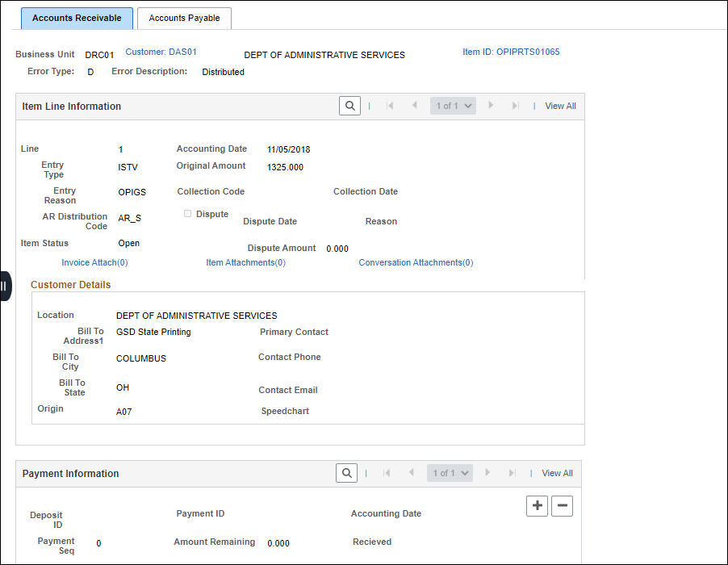Click View All in Payment Information
The width and height of the screenshot is (728, 565).
click(557, 473)
